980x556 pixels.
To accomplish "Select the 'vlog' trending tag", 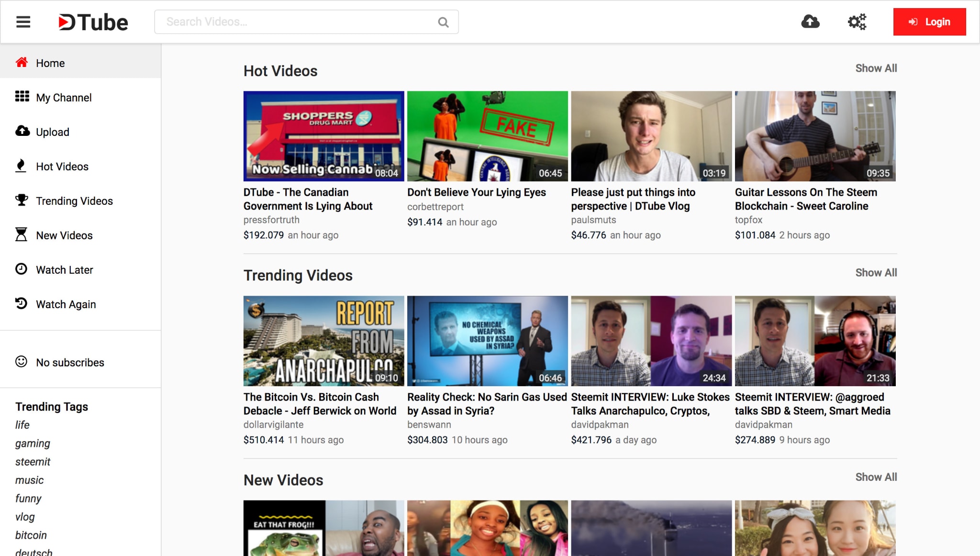I will pos(25,517).
